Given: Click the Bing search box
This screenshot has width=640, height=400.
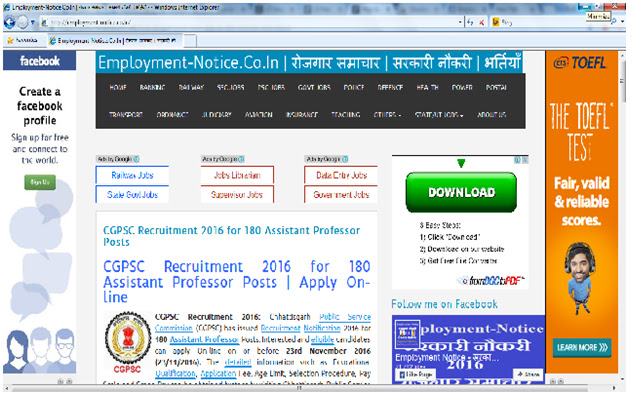Looking at the screenshot, I should pyautogui.click(x=547, y=22).
